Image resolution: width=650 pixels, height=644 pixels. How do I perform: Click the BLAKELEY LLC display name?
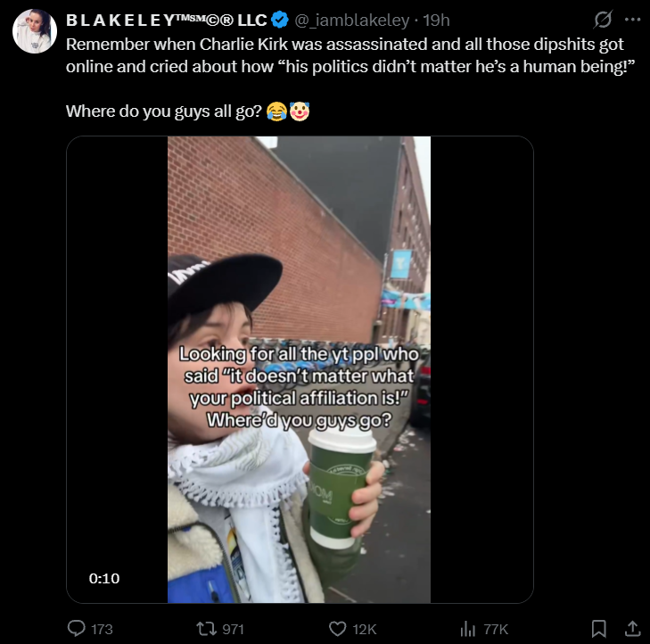[x=166, y=20]
